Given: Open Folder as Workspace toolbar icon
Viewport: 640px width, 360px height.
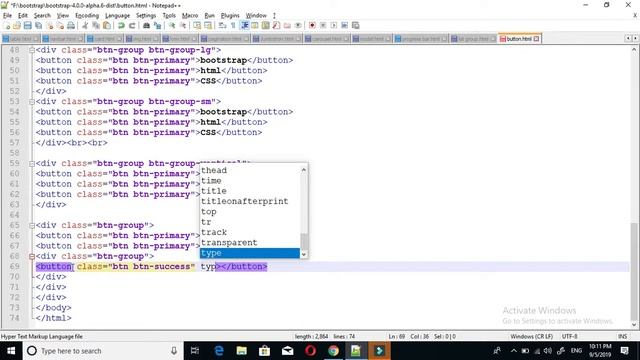Looking at the screenshot, I should point(287,25).
